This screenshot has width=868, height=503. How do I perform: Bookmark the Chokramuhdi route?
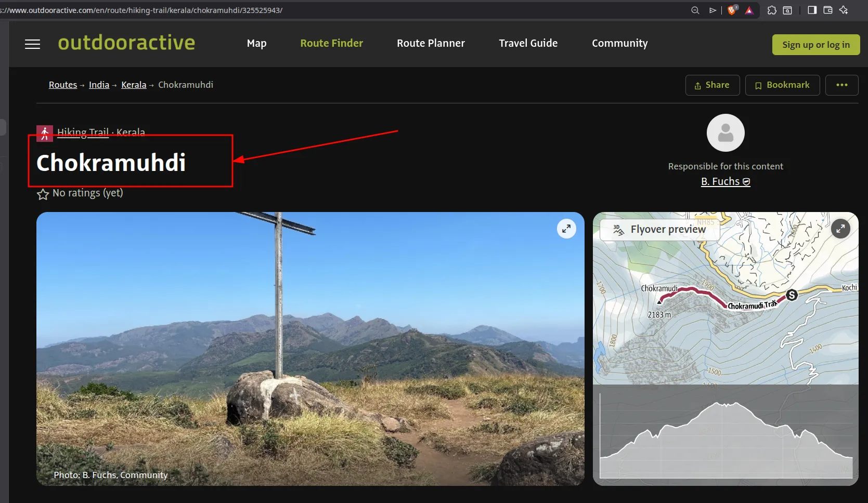782,85
